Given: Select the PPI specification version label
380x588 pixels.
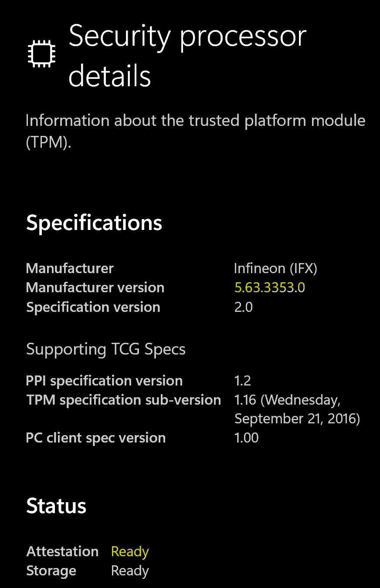Looking at the screenshot, I should [105, 381].
